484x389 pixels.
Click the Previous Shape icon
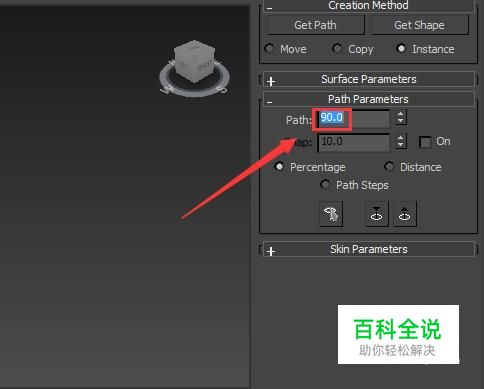[377, 214]
